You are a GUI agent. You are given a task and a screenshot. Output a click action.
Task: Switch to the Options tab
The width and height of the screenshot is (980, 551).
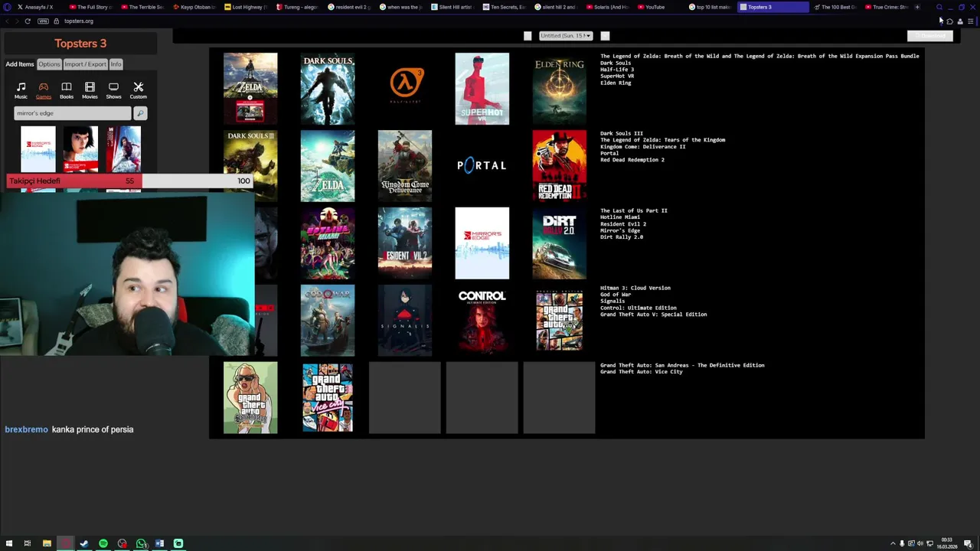pos(49,64)
